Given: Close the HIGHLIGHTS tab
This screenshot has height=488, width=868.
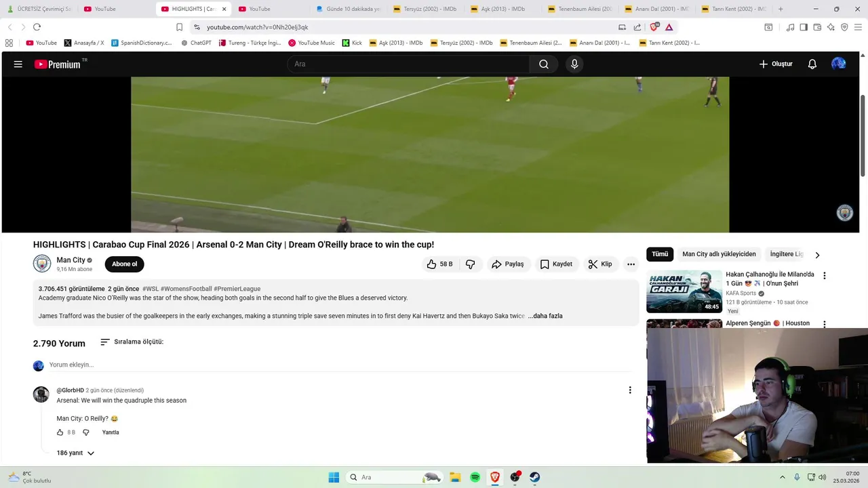Looking at the screenshot, I should (x=224, y=9).
